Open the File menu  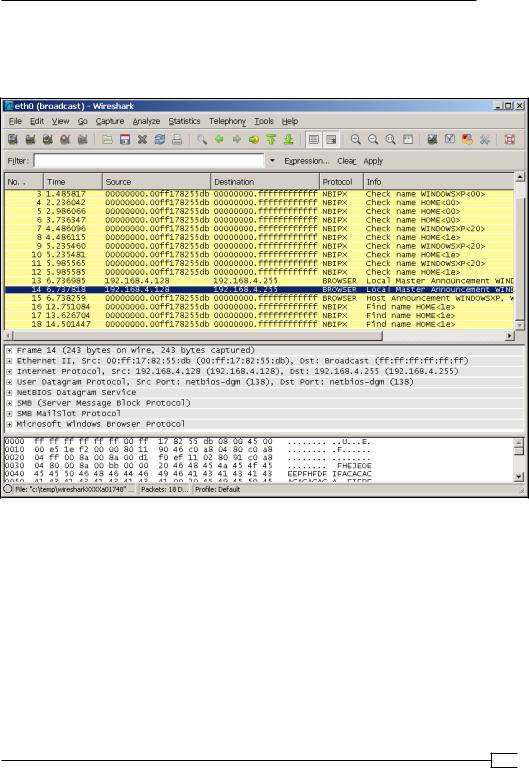click(x=15, y=121)
